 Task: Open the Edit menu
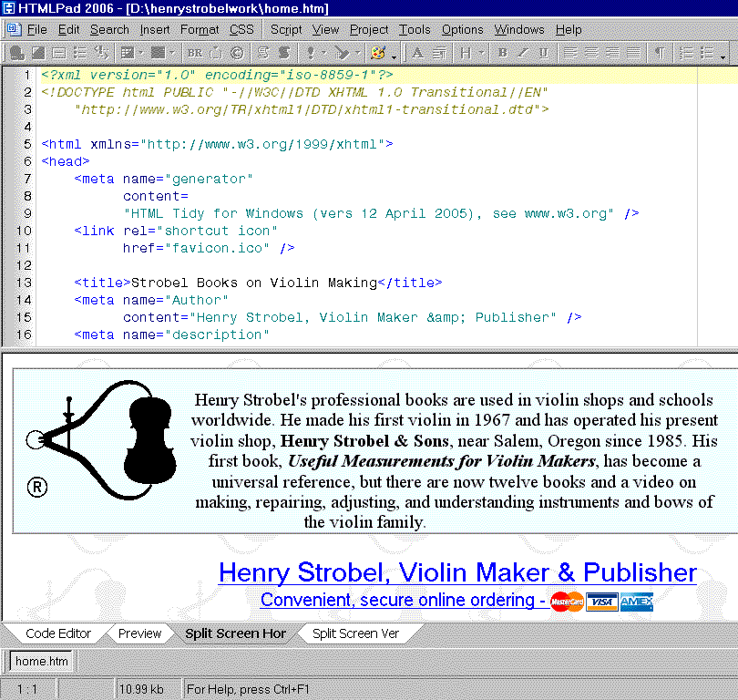click(68, 30)
